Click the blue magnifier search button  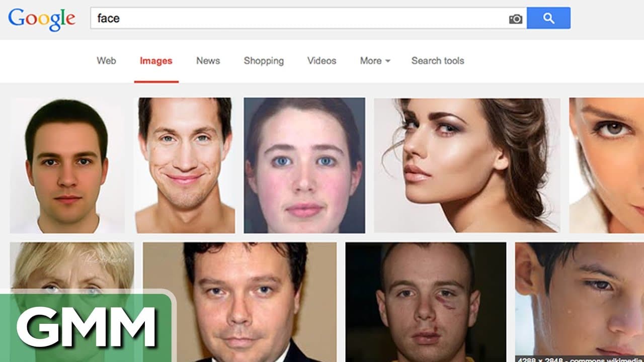point(549,18)
